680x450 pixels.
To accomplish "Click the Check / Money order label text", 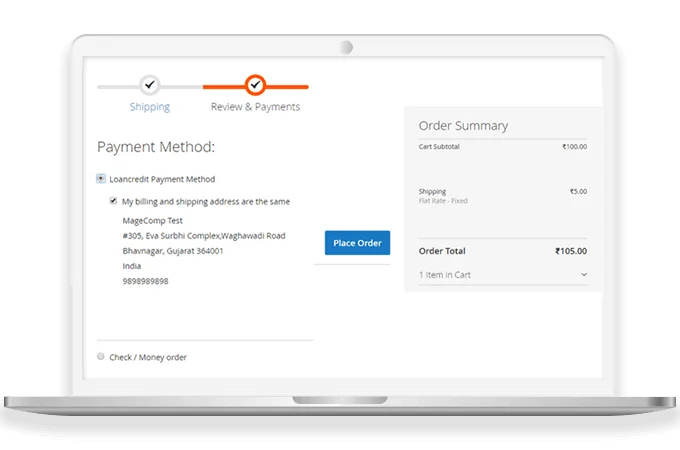I will (x=148, y=357).
